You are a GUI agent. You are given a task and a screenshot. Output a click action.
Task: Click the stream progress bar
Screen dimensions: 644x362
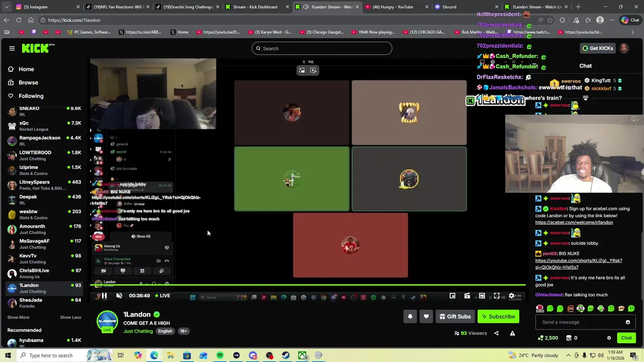tap(308, 286)
